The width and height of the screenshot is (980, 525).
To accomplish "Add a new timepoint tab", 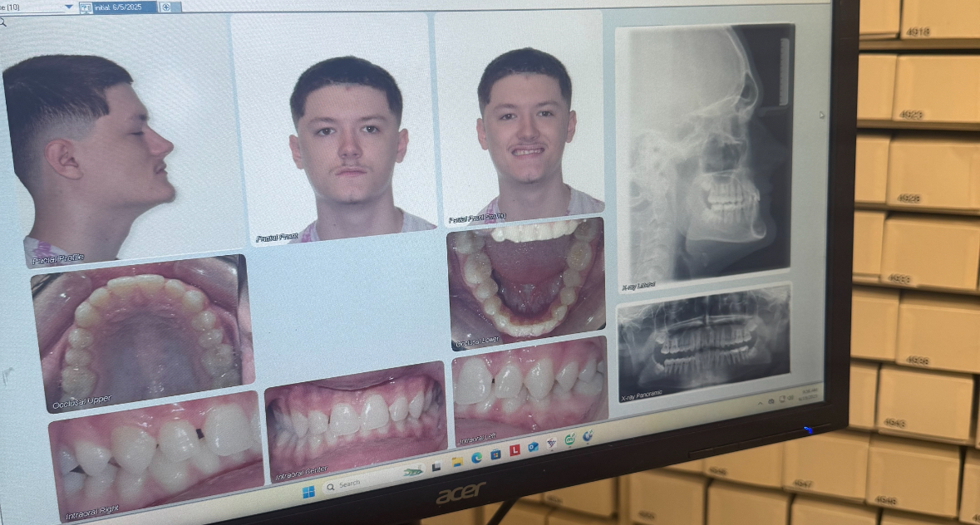I will [x=166, y=7].
